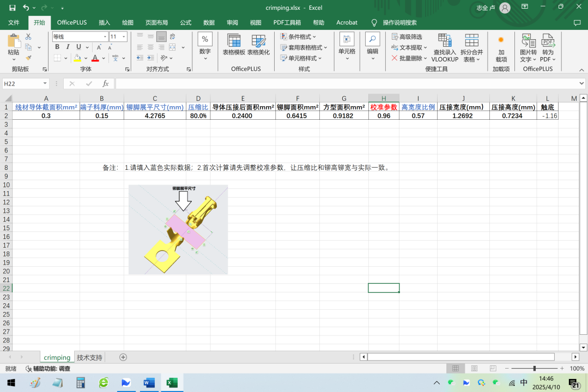Click the zoom slider handle
The height and width of the screenshot is (392, 588).
[535, 369]
